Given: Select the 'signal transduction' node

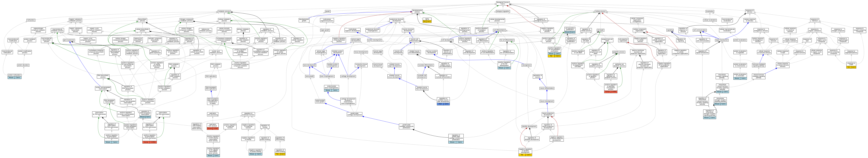Looking at the screenshot, I should pos(722,40).
